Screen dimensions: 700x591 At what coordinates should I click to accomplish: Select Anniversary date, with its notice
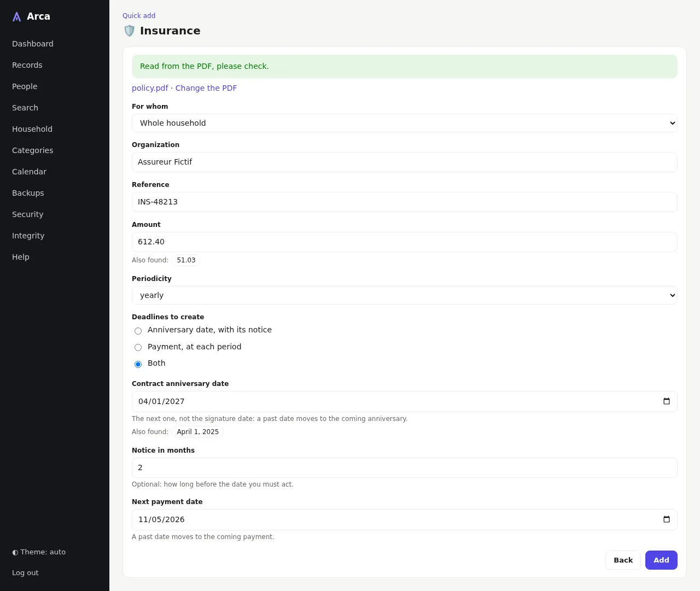138,331
